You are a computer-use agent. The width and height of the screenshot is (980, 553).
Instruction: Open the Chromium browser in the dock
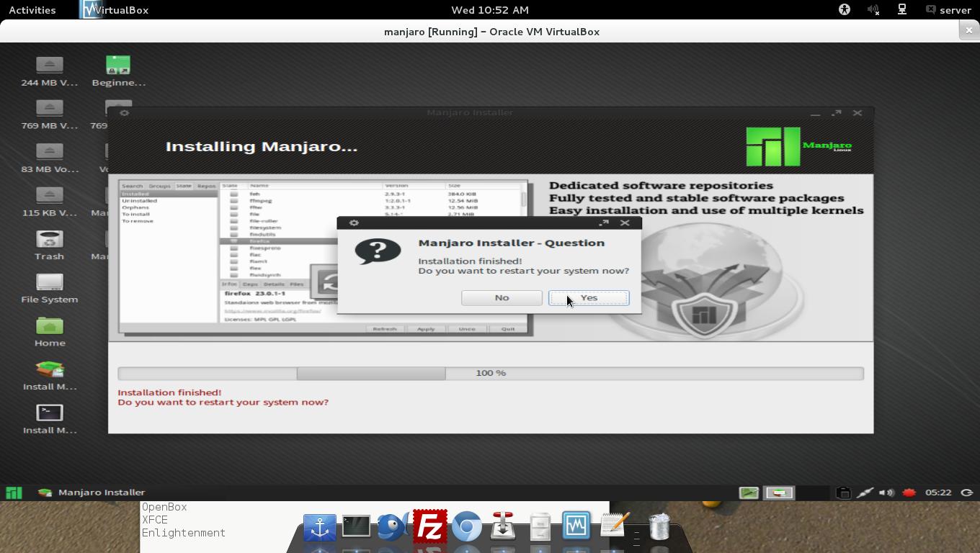(467, 526)
